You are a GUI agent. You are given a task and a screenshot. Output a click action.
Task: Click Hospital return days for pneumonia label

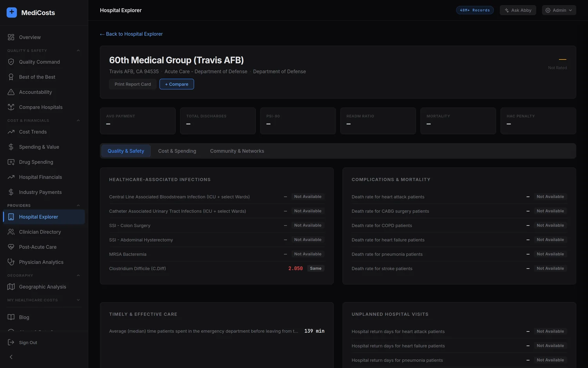coord(397,360)
